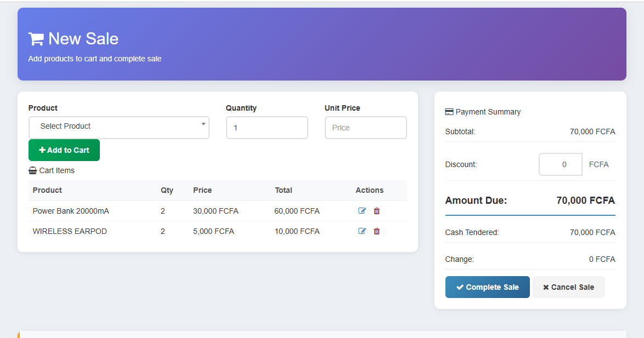Click the plus icon on Add to Cart

pyautogui.click(x=43, y=150)
